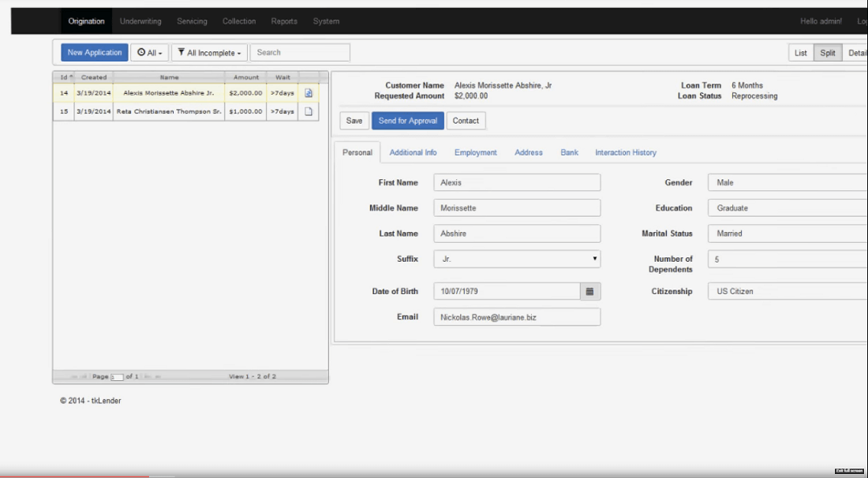Go to the Collection section
The width and height of the screenshot is (868, 478).
click(x=238, y=21)
